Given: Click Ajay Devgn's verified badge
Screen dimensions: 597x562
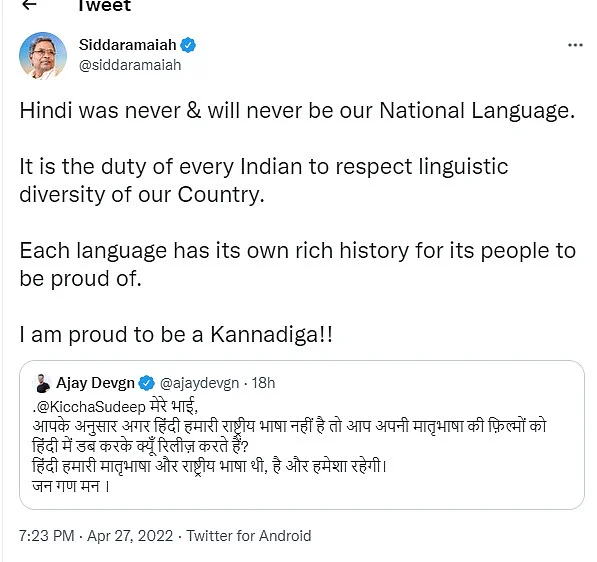Looking at the screenshot, I should 147,383.
